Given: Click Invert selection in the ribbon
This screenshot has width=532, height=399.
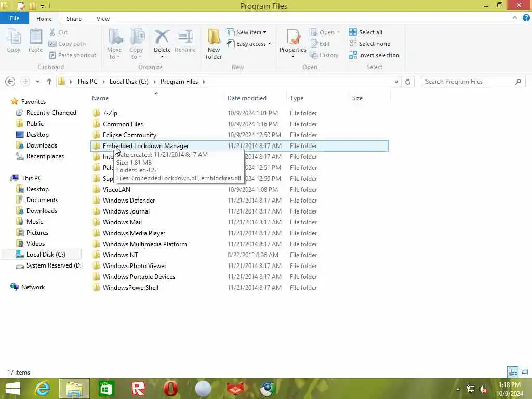Looking at the screenshot, I should (374, 55).
